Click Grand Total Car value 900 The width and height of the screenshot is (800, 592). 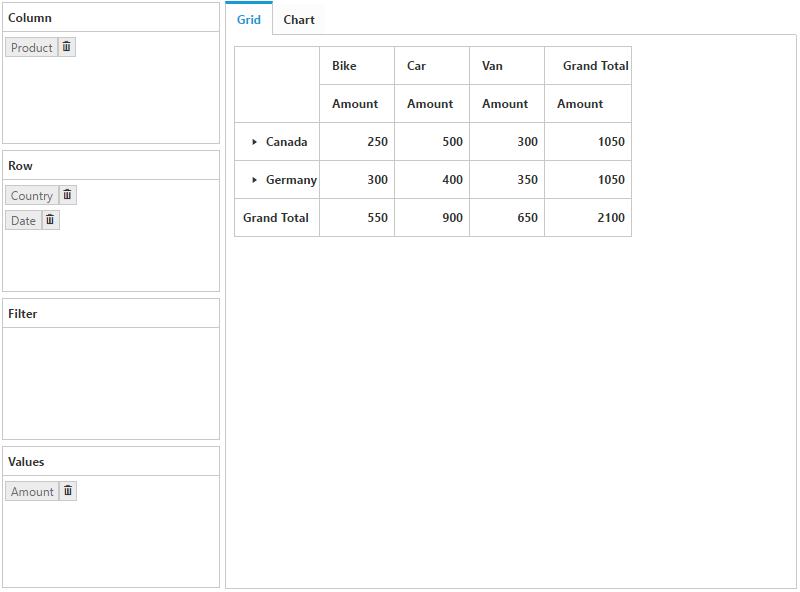click(x=432, y=218)
